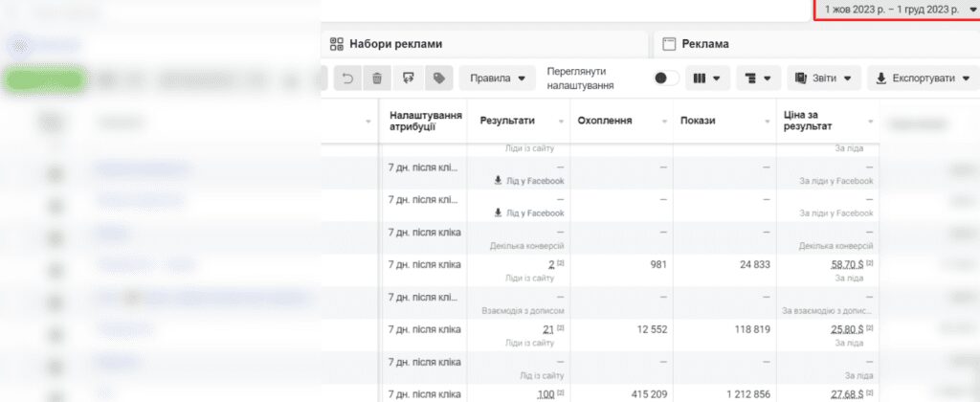The height and width of the screenshot is (402, 980).
Task: Open the Покази column sort arrow
Action: pyautogui.click(x=767, y=122)
